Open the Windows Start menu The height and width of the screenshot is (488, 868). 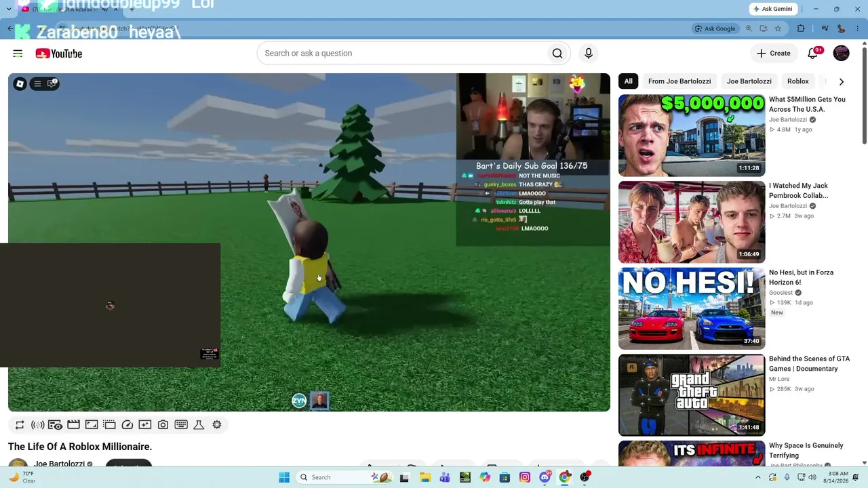pos(284,477)
